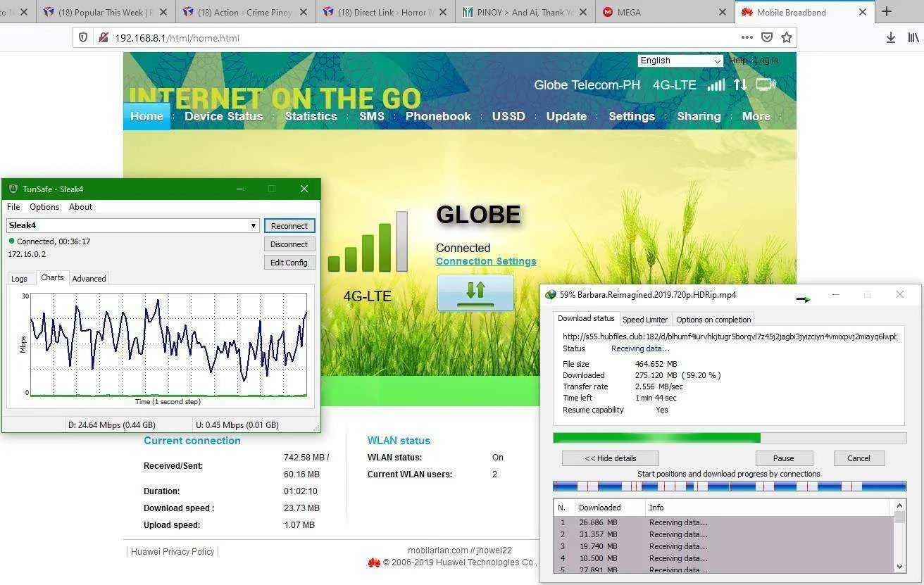This screenshot has height=585, width=924.
Task: Click the TunSafe shield title icon
Action: point(13,189)
